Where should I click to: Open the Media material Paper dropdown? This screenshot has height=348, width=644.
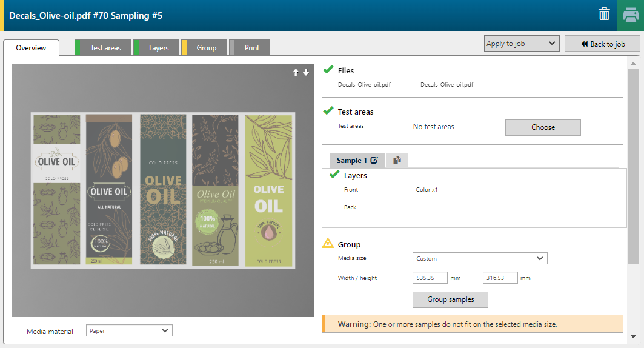tap(129, 330)
